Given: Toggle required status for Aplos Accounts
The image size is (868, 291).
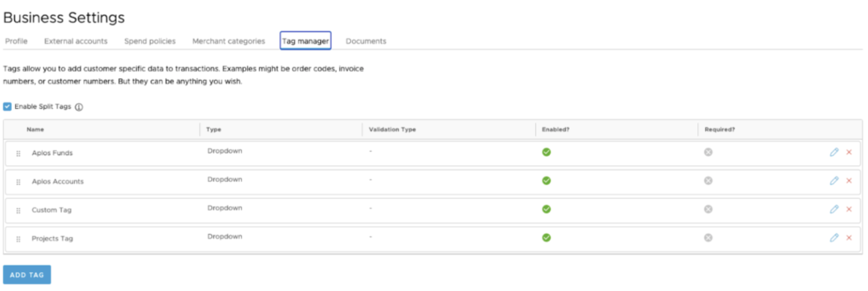Looking at the screenshot, I should 708,181.
